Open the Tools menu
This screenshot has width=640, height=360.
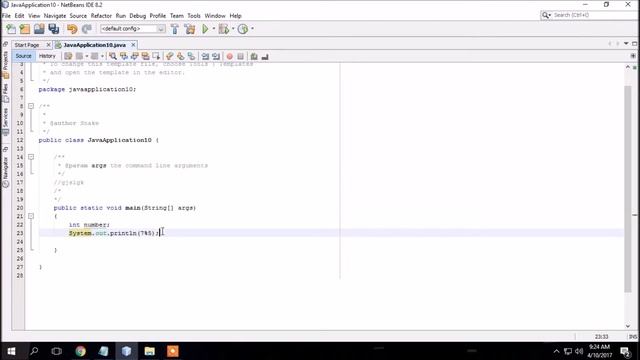click(194, 16)
